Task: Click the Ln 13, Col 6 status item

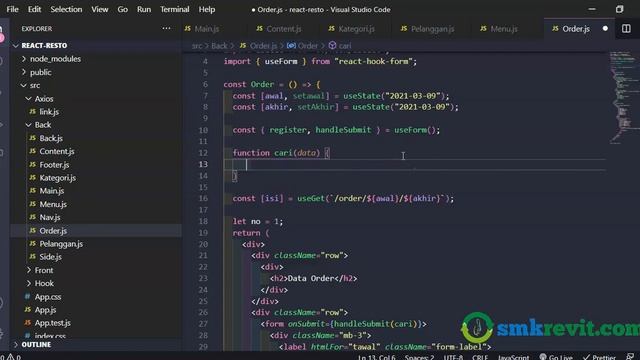Action: (377, 357)
